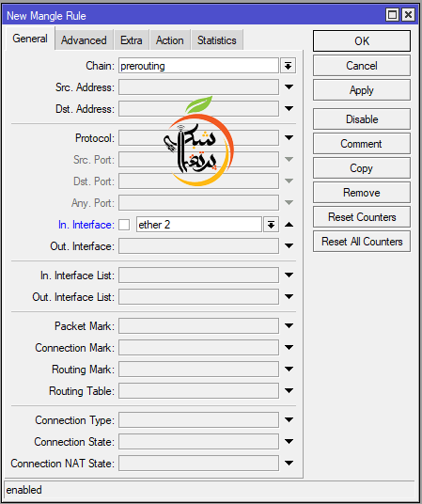The width and height of the screenshot is (422, 504).
Task: Confirm the rule with OK
Action: click(x=362, y=40)
